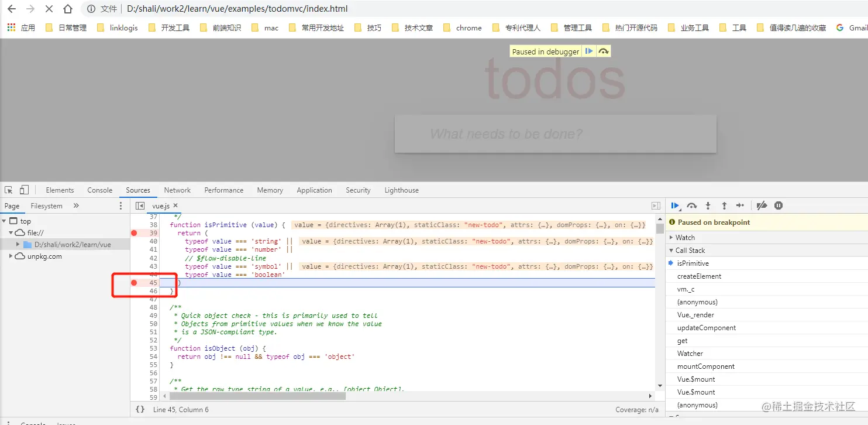Pretty-print the source with curly braces icon
The image size is (868, 425).
point(140,409)
